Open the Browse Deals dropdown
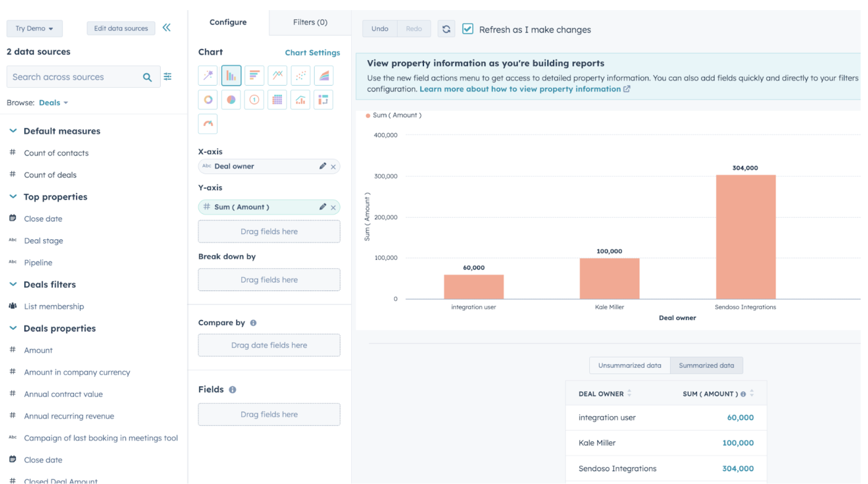This screenshot has height=484, width=868. coord(53,103)
